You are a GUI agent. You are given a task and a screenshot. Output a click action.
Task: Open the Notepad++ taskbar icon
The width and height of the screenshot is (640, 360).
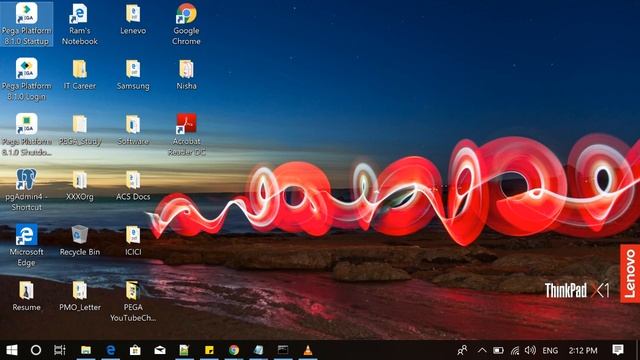click(184, 350)
